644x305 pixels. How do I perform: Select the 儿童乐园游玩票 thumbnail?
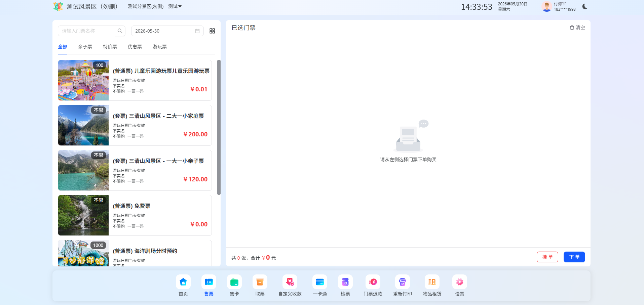pos(83,80)
